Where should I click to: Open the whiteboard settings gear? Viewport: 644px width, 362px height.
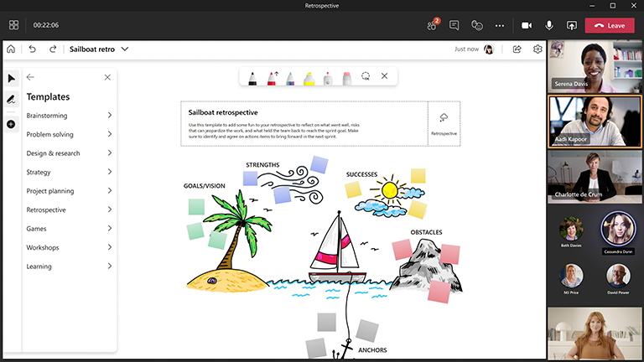pos(538,49)
